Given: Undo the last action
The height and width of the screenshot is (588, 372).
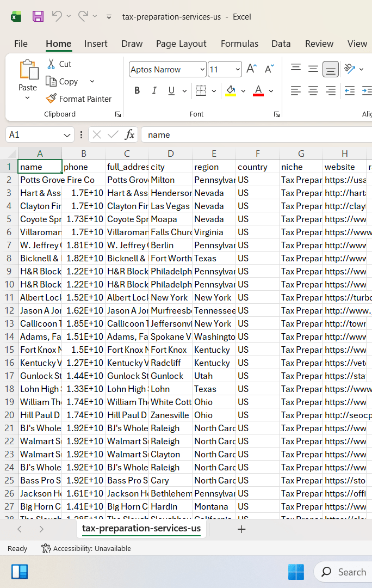Looking at the screenshot, I should pyautogui.click(x=57, y=16).
